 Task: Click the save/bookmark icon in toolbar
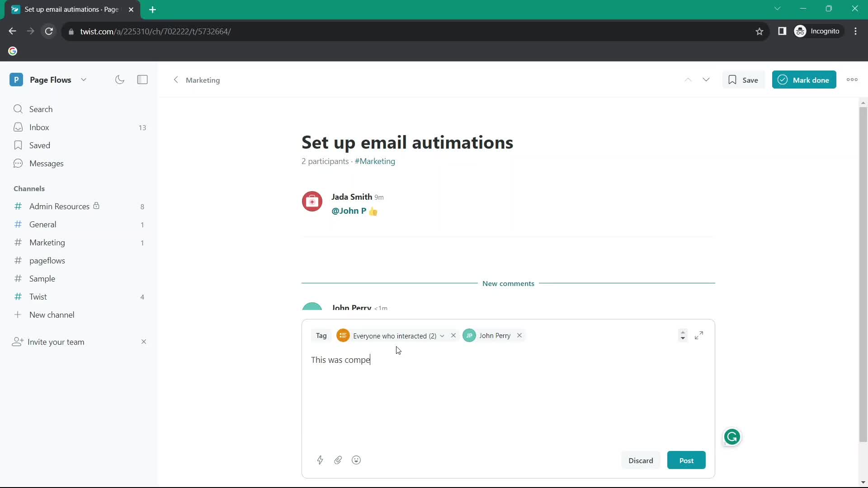tap(732, 80)
